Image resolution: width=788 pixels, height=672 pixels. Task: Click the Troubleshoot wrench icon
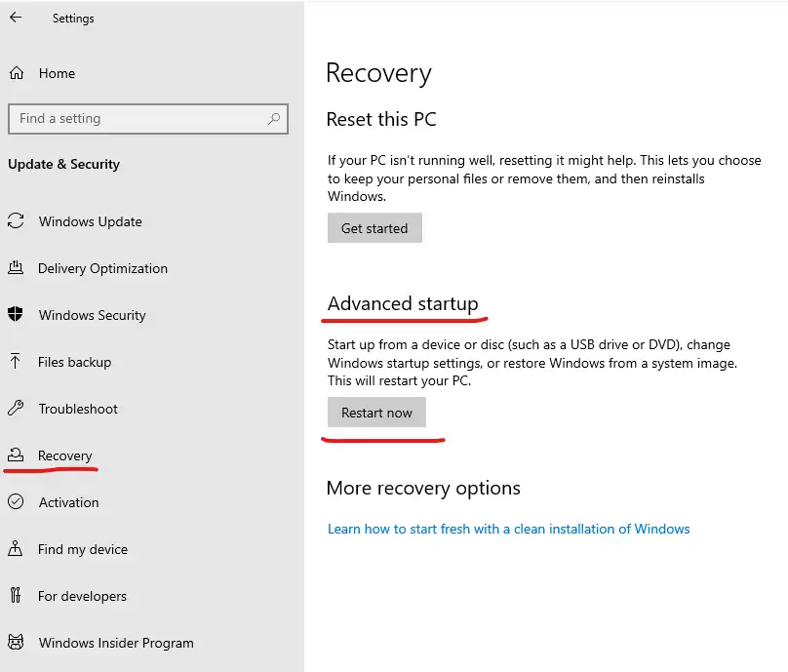pos(16,408)
